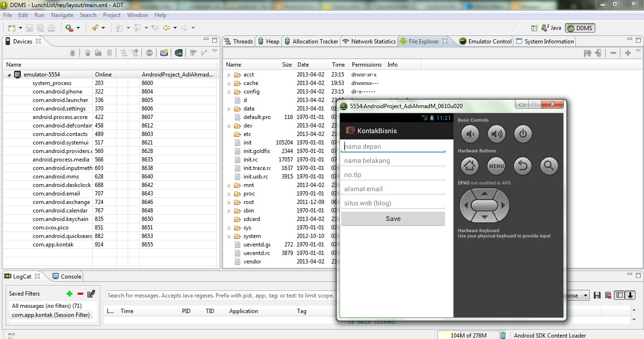The width and height of the screenshot is (644, 339).
Task: Click the Dump View Hierarchy phone icon
Action: (x=179, y=53)
